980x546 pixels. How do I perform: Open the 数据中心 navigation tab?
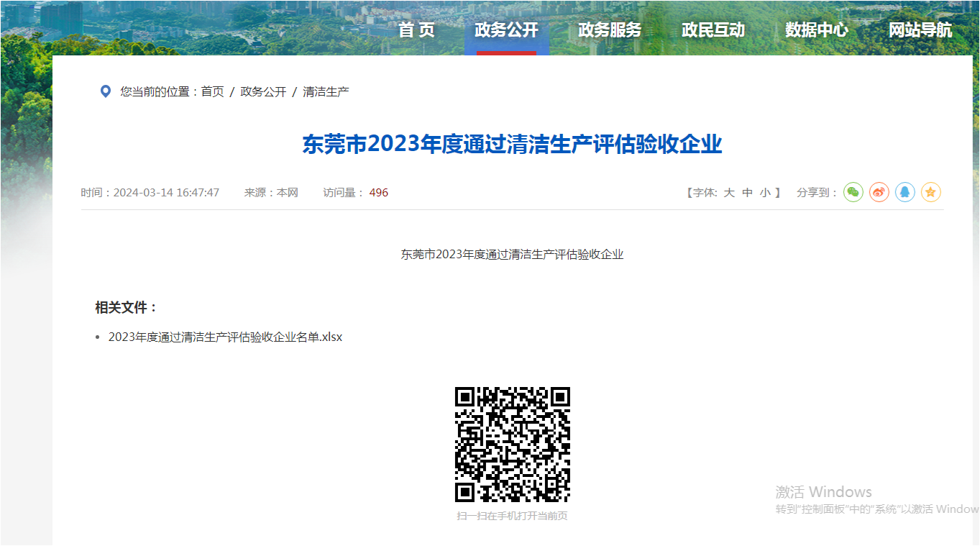pos(817,30)
